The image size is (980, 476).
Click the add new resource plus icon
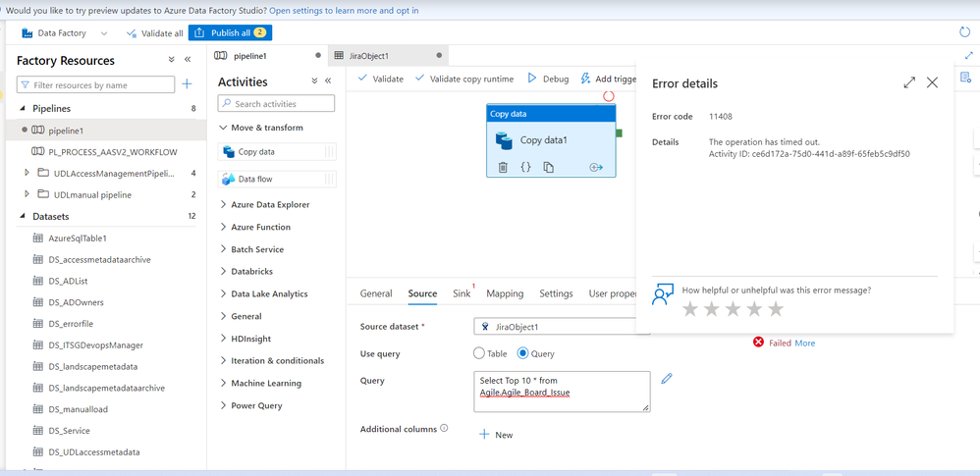pyautogui.click(x=187, y=84)
